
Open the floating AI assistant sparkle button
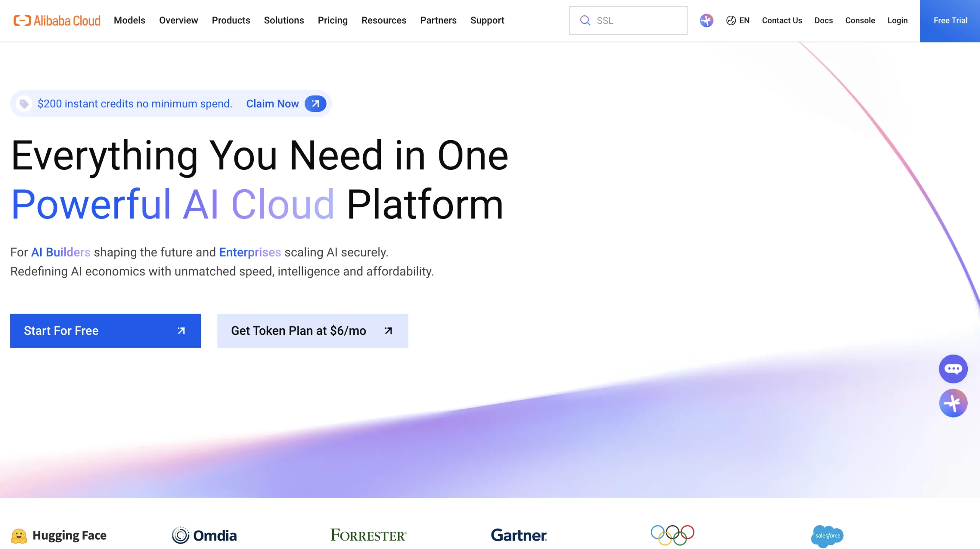pyautogui.click(x=953, y=403)
